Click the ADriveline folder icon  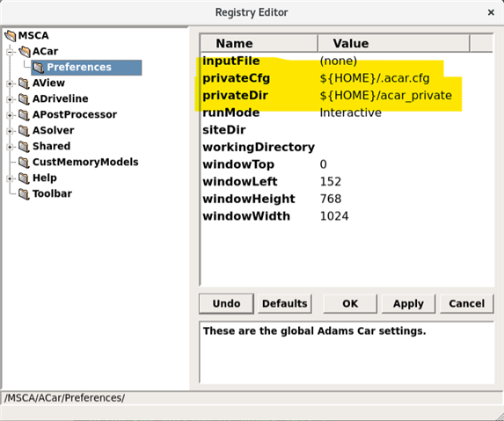click(24, 99)
